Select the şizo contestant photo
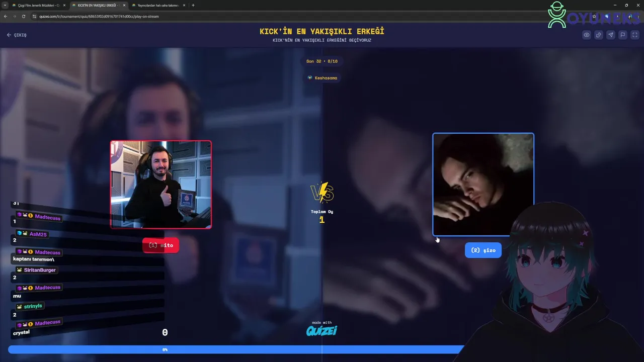 [483, 185]
